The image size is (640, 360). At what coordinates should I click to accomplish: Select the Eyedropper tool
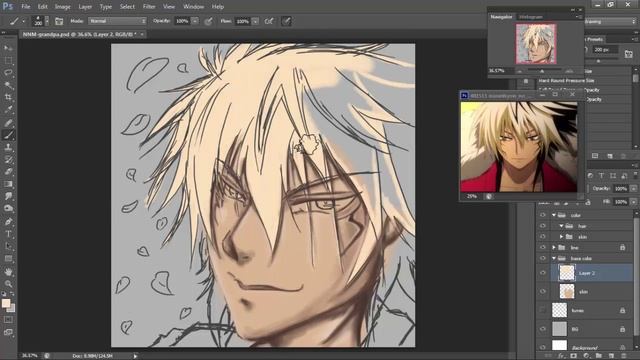coord(8,110)
